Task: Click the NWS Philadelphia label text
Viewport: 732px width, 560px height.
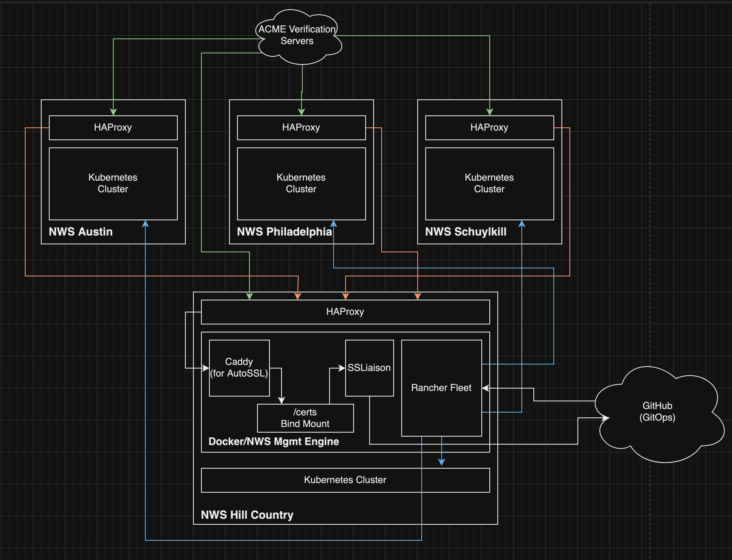Action: tap(284, 232)
